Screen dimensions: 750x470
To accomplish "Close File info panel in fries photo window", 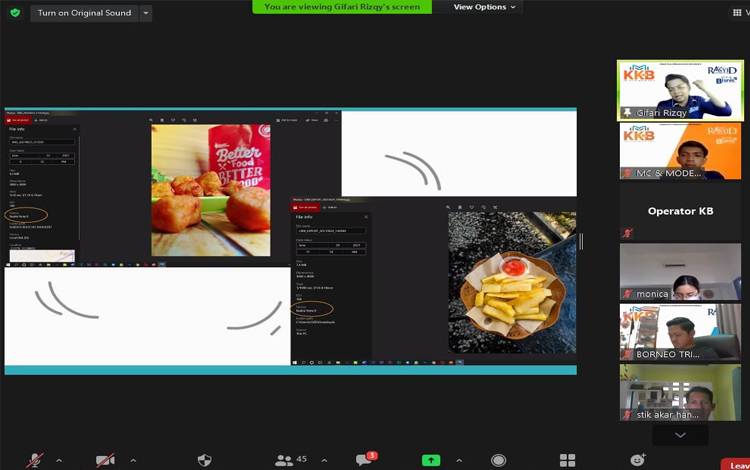I will (366, 217).
